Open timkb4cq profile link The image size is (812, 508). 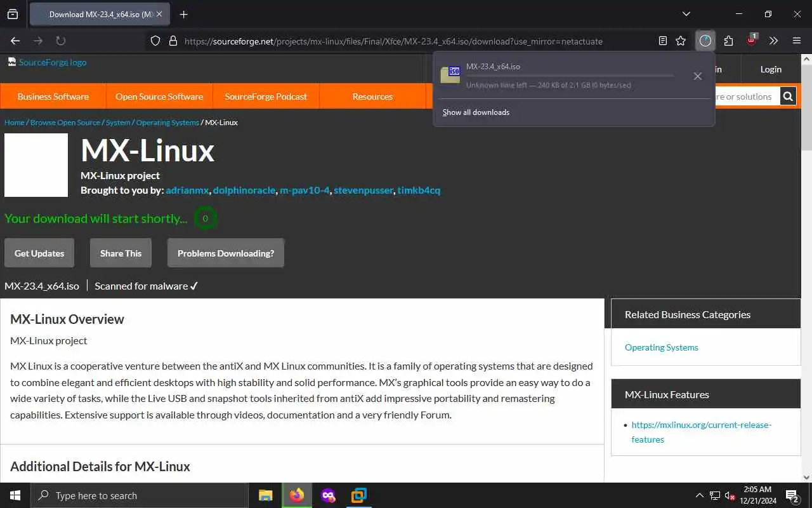point(419,190)
